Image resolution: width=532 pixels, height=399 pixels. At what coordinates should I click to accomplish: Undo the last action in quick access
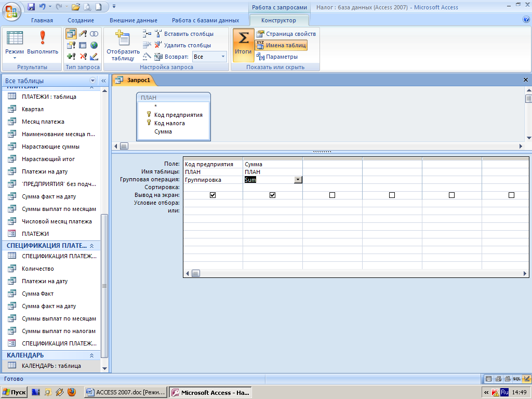[43, 6]
